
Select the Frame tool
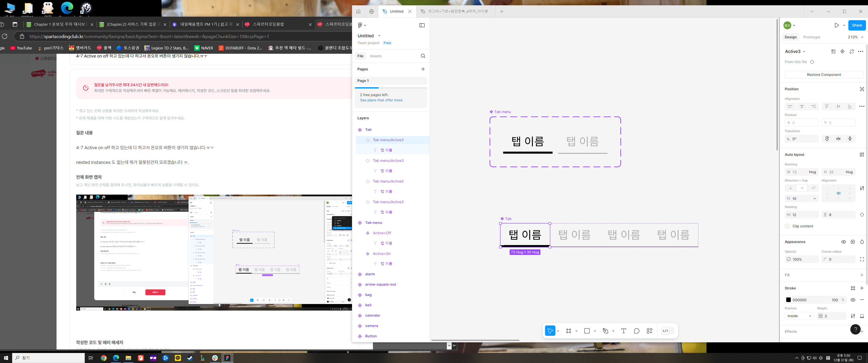(x=569, y=331)
